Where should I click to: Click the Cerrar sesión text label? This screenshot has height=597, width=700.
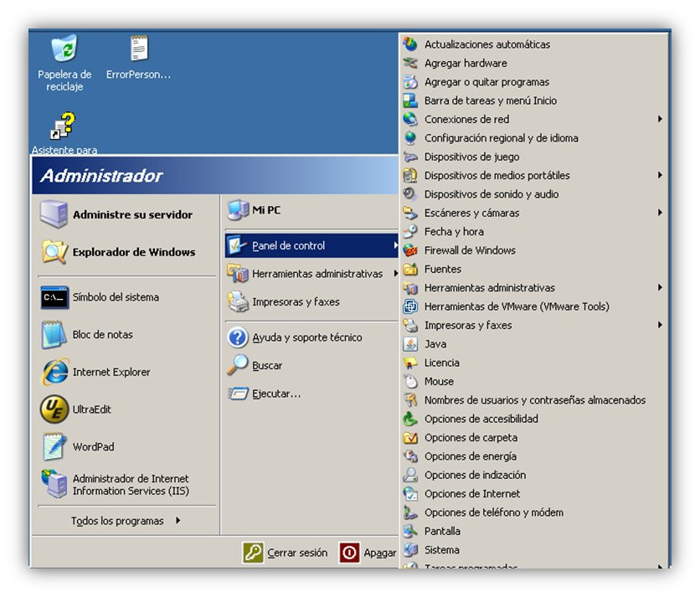point(297,553)
